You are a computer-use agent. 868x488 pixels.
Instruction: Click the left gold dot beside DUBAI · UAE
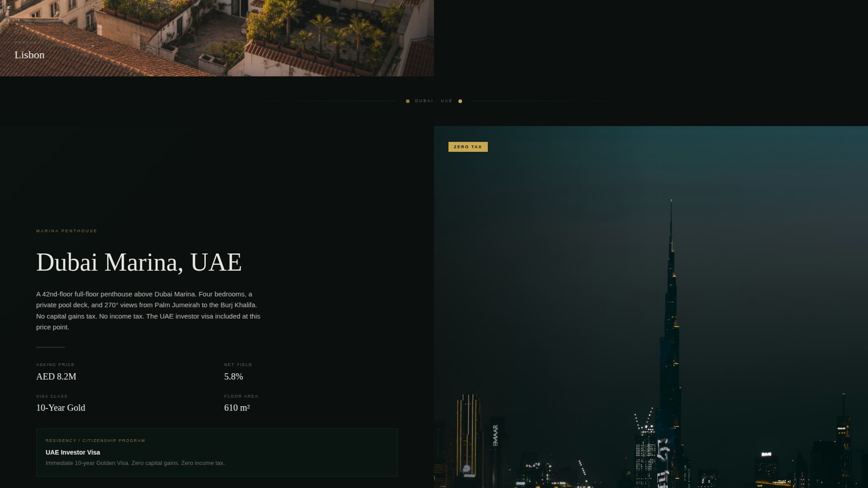tap(408, 101)
